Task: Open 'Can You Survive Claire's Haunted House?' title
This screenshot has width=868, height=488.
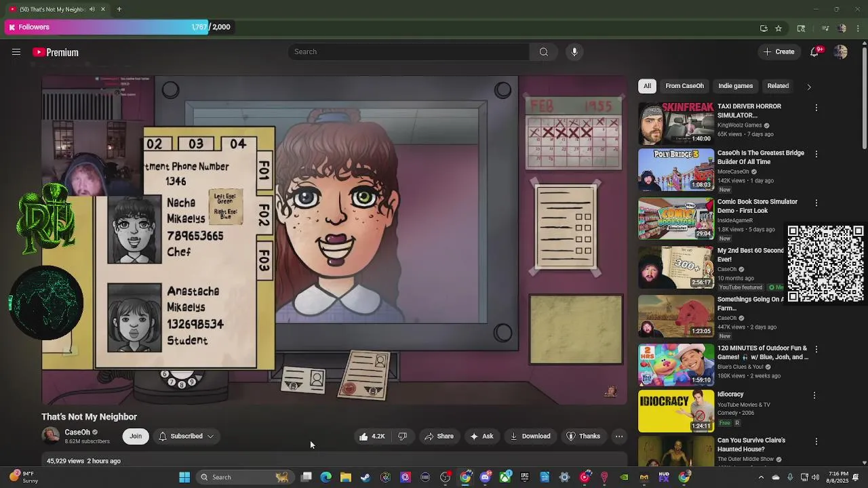Action: coord(751,445)
